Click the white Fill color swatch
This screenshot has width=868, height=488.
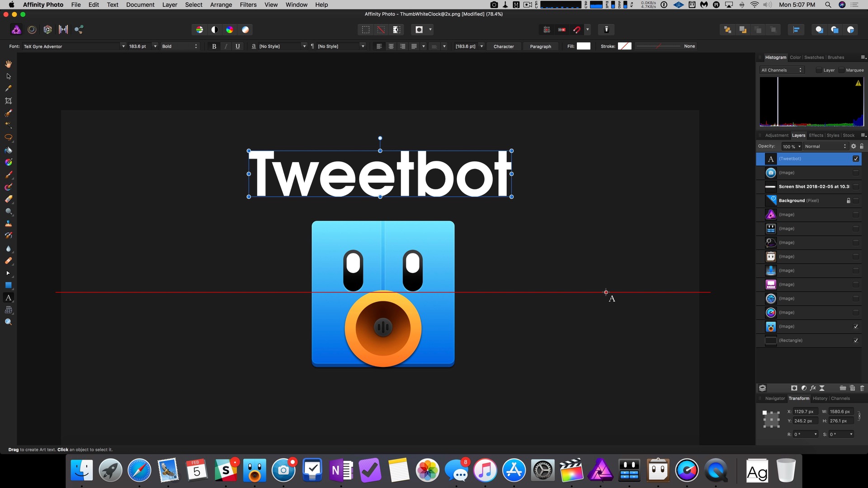(583, 46)
